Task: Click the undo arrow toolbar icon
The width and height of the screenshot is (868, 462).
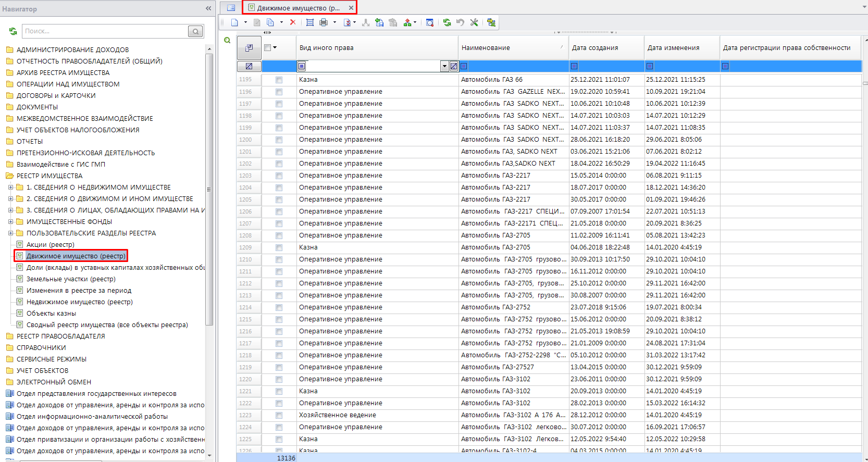Action: (460, 22)
